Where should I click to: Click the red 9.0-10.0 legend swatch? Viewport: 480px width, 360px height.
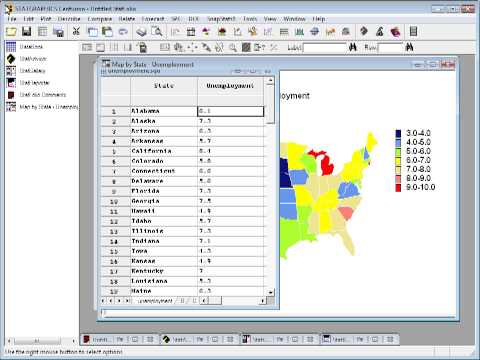tap(398, 187)
